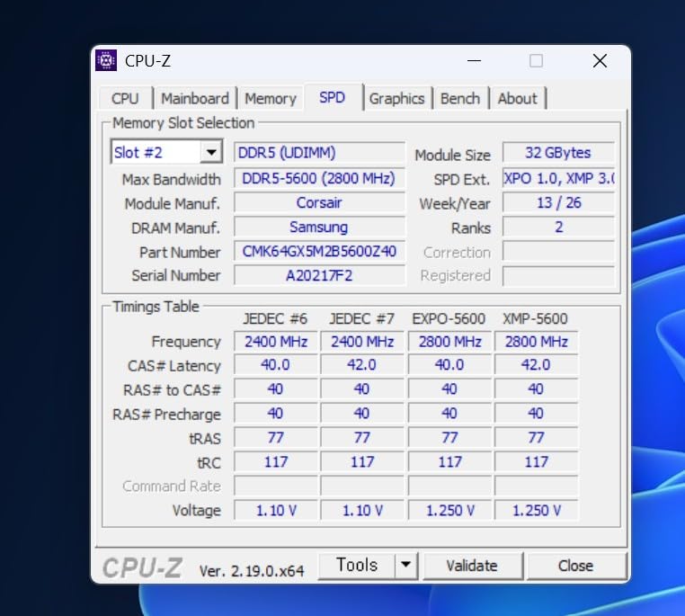Image resolution: width=685 pixels, height=616 pixels.
Task: Click the Ver. 2.19.0.x64 version text
Action: coord(252,570)
